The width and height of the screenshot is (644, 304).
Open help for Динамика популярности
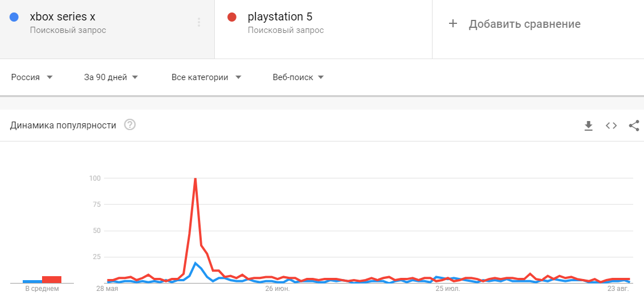pos(130,125)
